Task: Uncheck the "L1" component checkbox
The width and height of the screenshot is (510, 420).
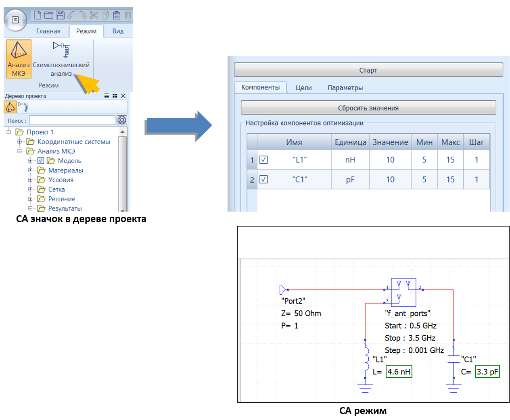Action: pyautogui.click(x=263, y=160)
